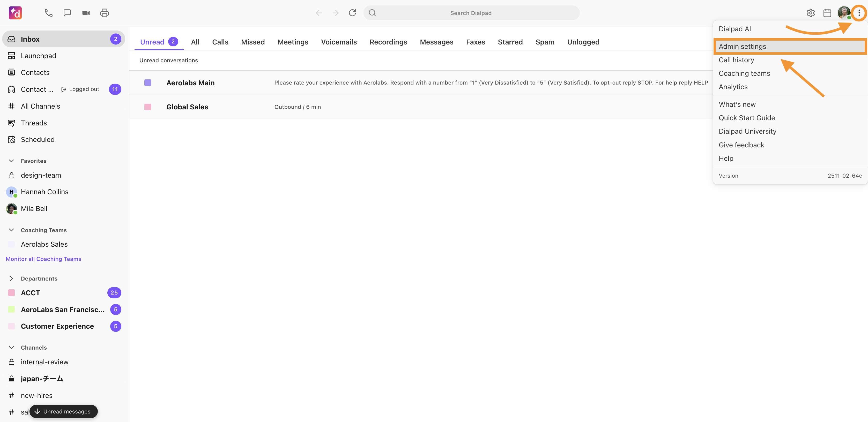
Task: Open the fax printer icon
Action: click(105, 13)
